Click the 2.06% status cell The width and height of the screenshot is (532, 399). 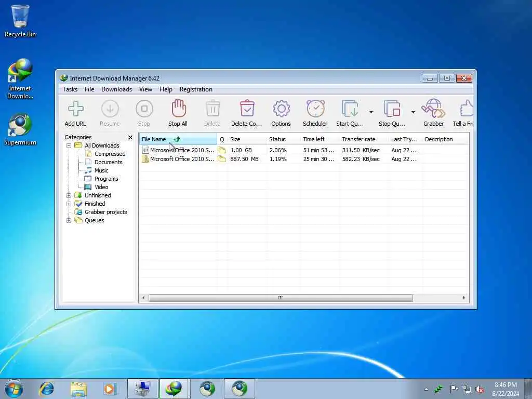278,150
